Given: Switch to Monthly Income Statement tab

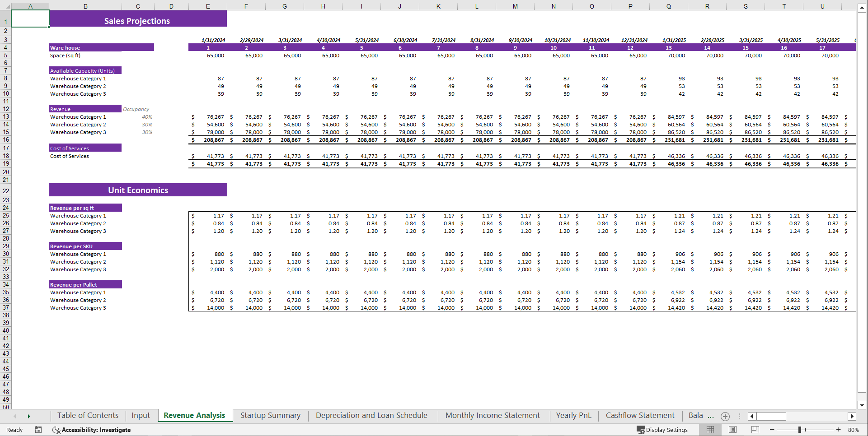Looking at the screenshot, I should point(493,415).
